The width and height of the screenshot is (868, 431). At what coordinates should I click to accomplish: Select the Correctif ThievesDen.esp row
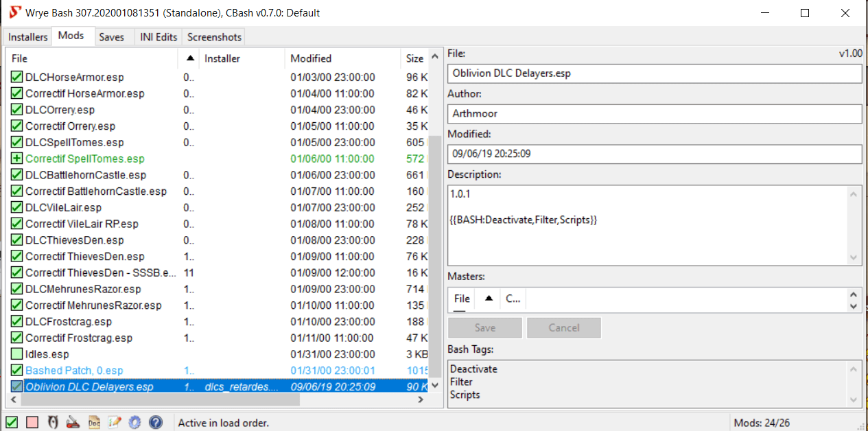(217, 257)
